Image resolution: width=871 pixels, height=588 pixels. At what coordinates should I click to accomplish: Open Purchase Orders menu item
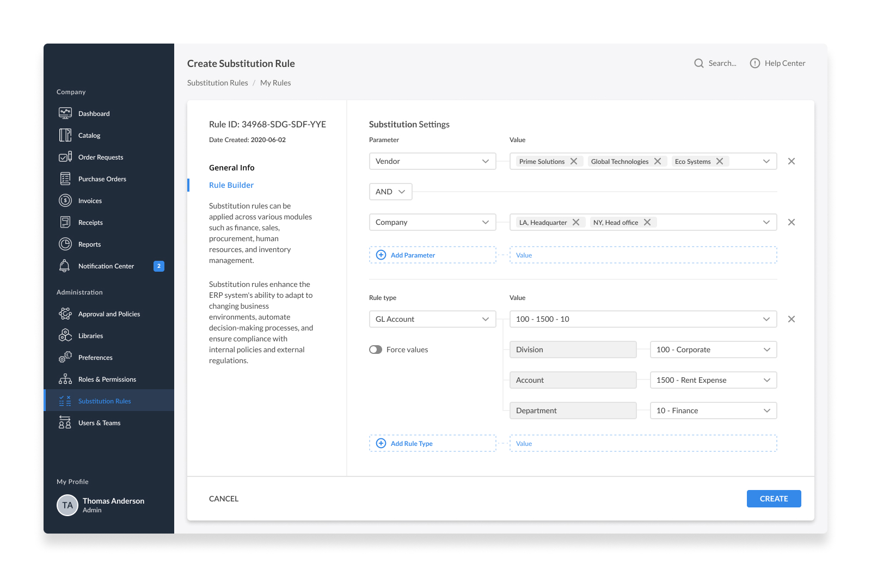point(109,179)
